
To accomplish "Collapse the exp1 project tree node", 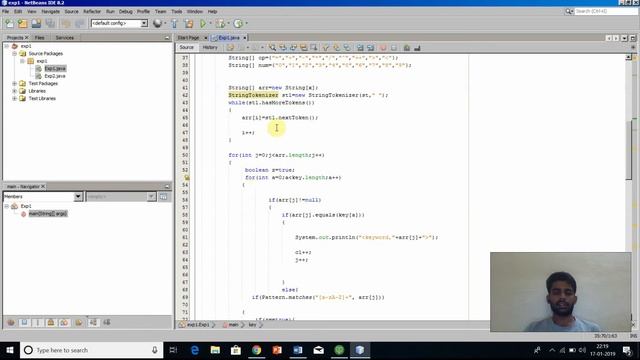I will tap(7, 46).
